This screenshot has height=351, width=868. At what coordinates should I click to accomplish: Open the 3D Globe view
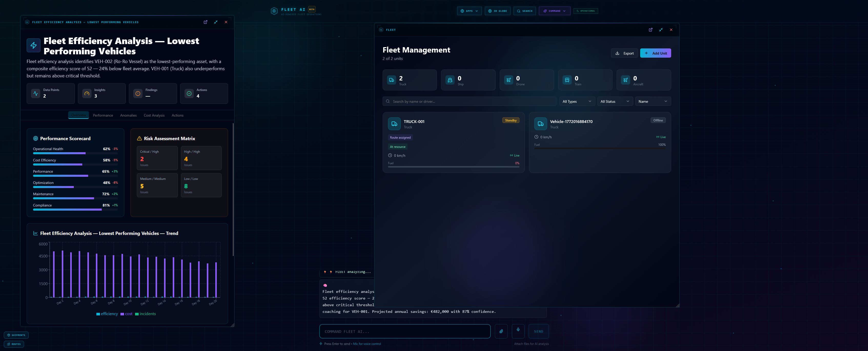(497, 11)
